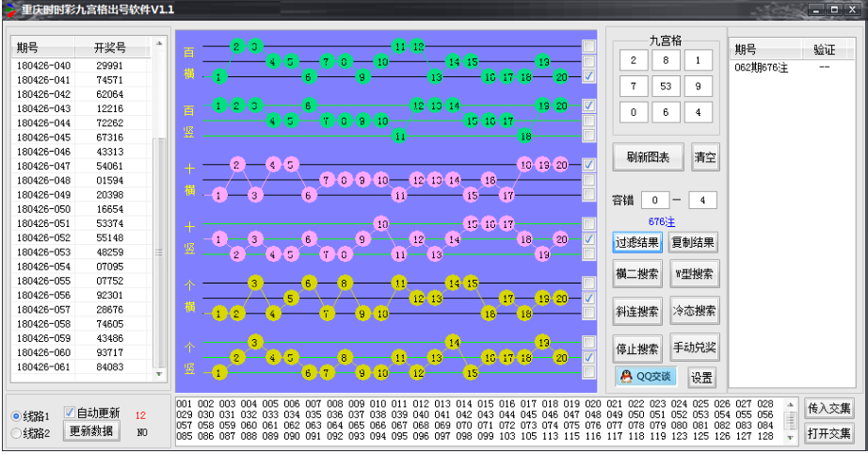Start the 斜连搜索 search

tap(637, 311)
